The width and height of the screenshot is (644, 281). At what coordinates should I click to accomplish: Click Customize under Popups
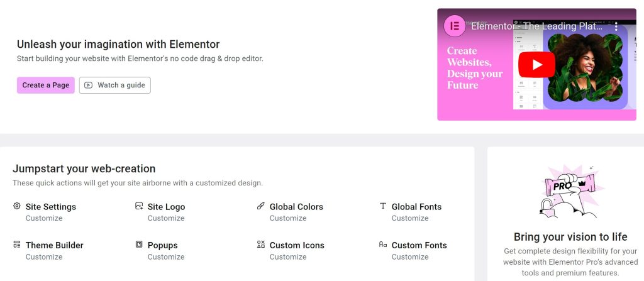(166, 256)
